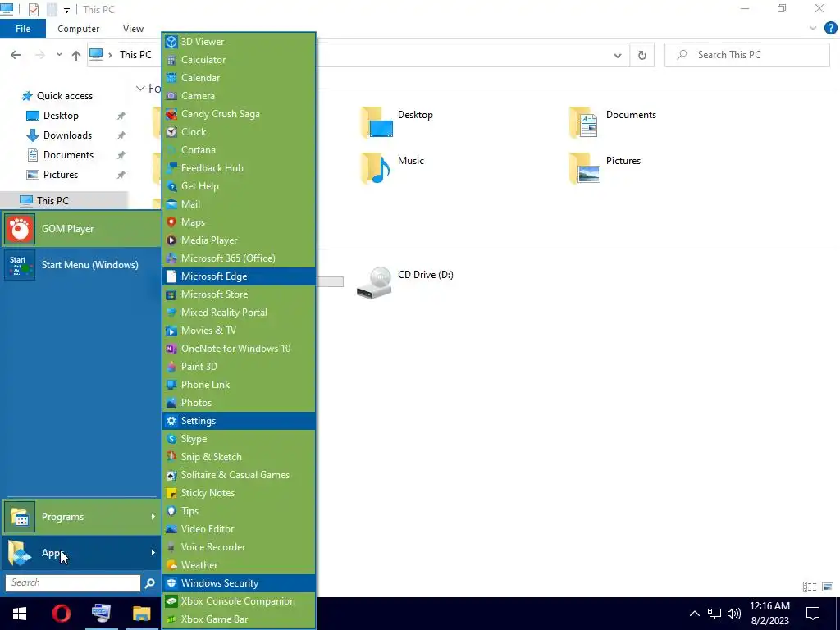Launch Solitaire & Casual Games

[239, 475]
